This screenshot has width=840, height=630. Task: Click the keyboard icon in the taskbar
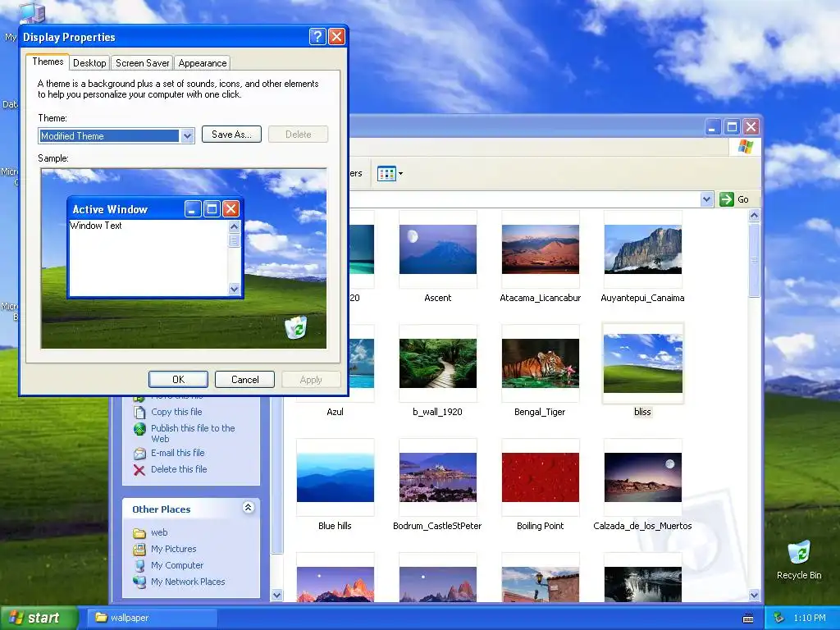click(x=748, y=619)
